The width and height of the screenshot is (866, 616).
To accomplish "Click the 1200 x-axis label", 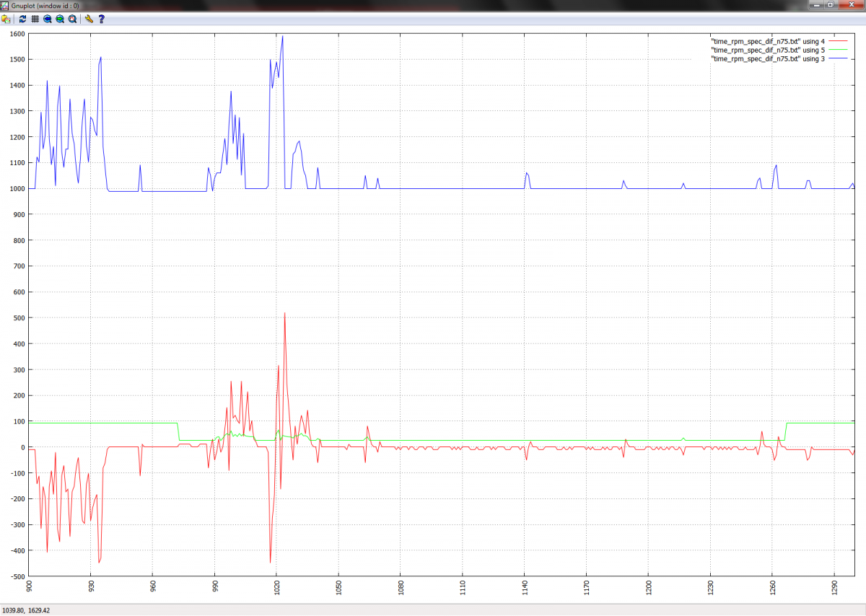I will tap(649, 589).
